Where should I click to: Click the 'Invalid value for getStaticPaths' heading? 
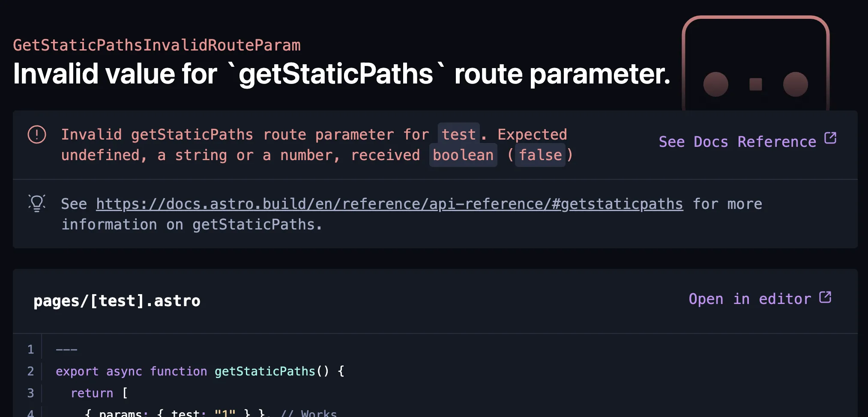[341, 74]
